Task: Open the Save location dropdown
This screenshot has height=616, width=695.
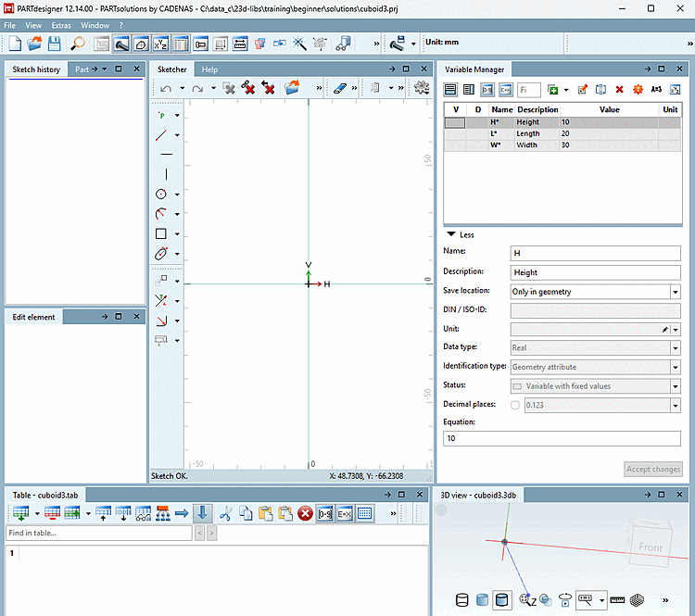Action: (675, 292)
